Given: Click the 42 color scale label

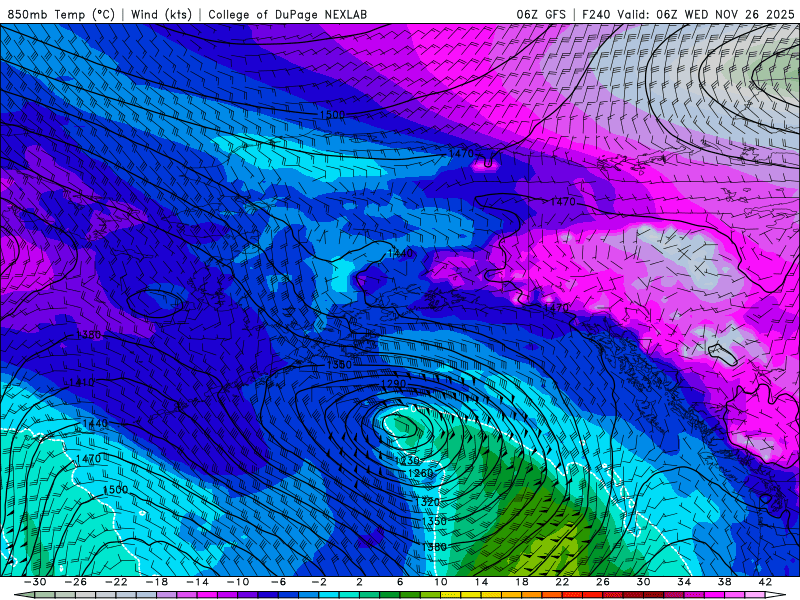Looking at the screenshot, I should point(765,582).
